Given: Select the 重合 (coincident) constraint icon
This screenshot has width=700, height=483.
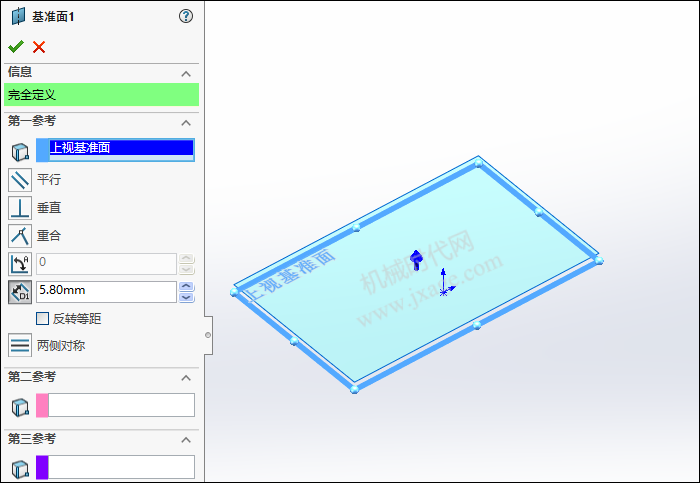Looking at the screenshot, I should pos(20,236).
